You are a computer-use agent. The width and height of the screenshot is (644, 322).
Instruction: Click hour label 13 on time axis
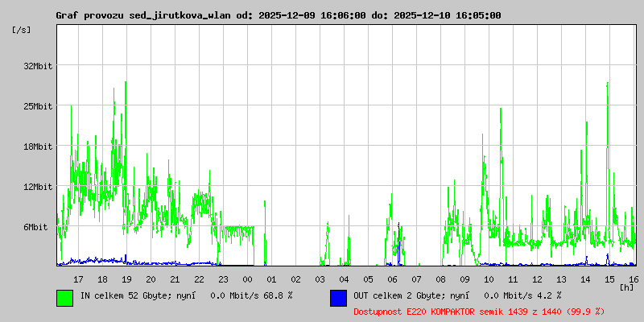tap(561, 279)
